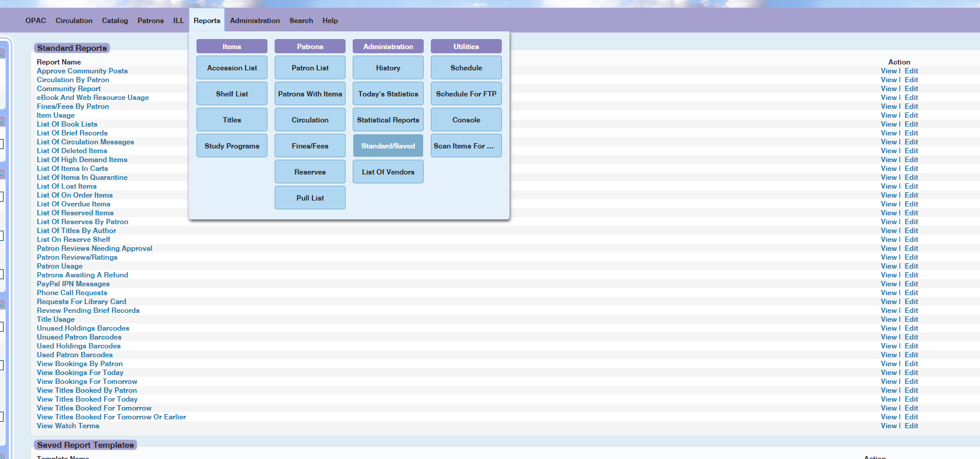980x459 pixels.
Task: Choose Schedule For FTP utility
Action: [466, 94]
